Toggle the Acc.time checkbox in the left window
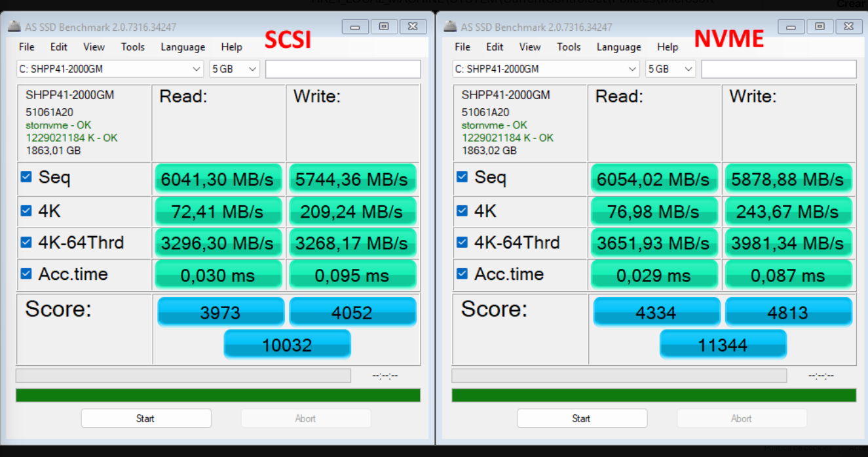This screenshot has width=868, height=457. tap(26, 273)
